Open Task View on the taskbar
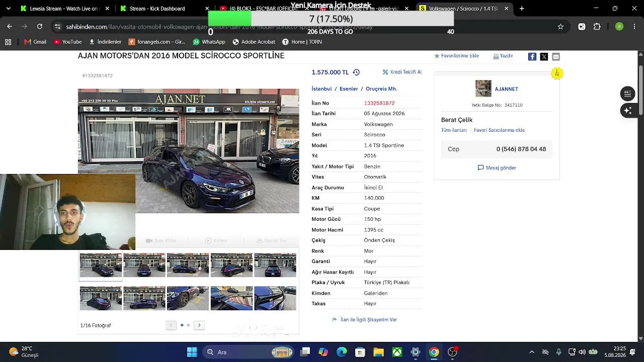The image size is (644, 362). click(x=305, y=352)
